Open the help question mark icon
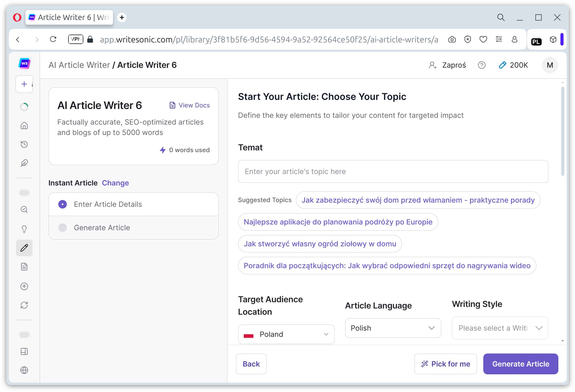The image size is (575, 392). tap(482, 65)
